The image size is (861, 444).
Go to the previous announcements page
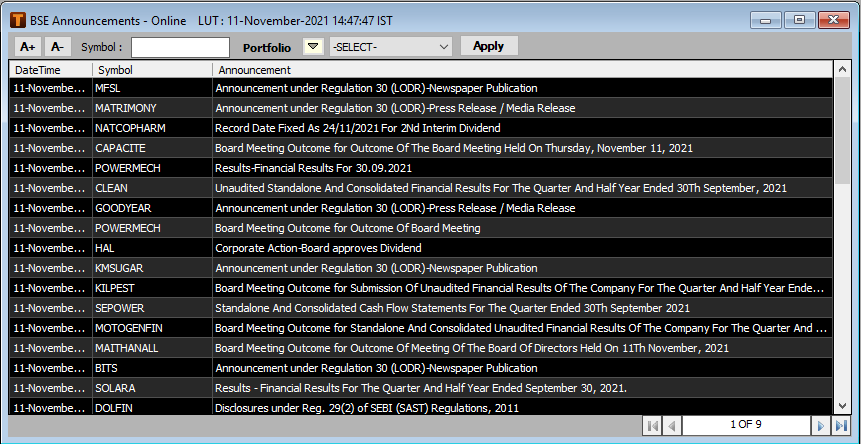tap(672, 425)
